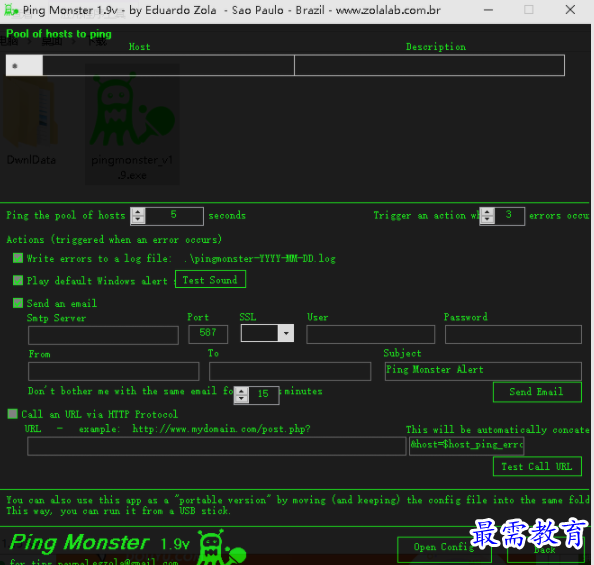Focus the Smtp Server input field
The height and width of the screenshot is (565, 594).
tap(103, 335)
